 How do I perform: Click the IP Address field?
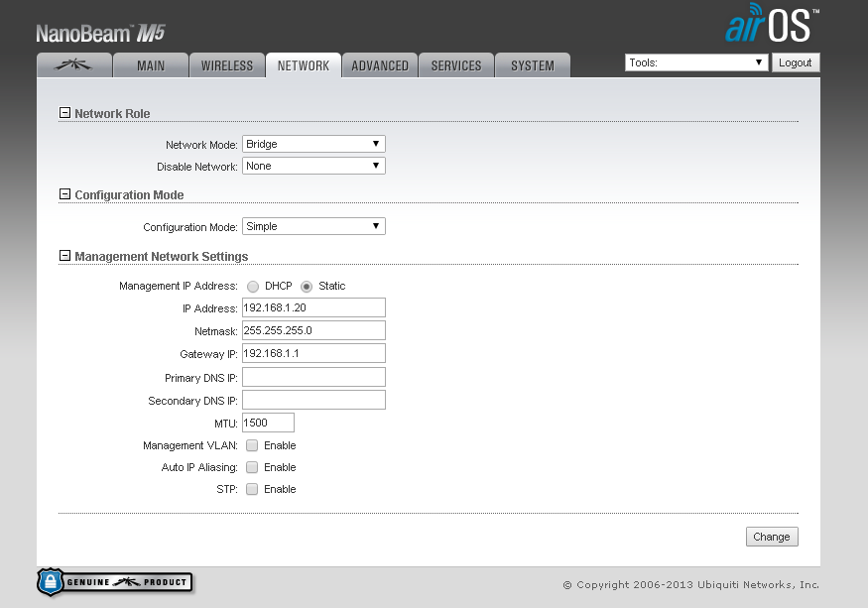click(313, 307)
